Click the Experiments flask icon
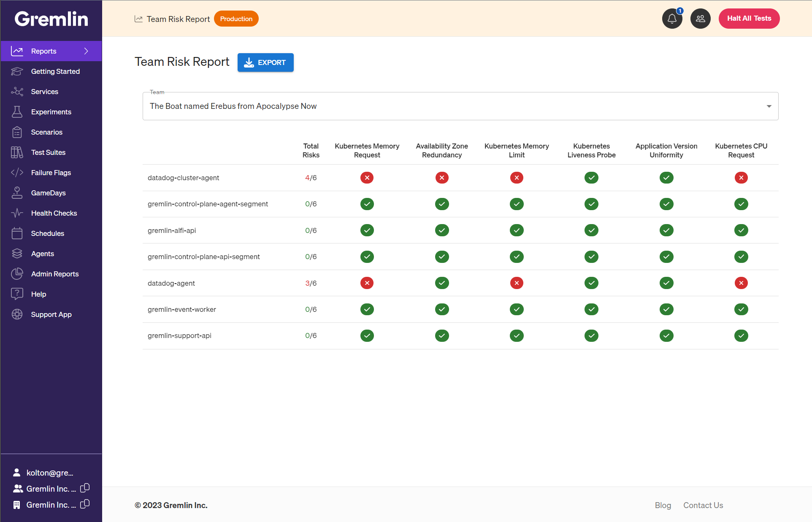The width and height of the screenshot is (812, 522). (x=17, y=112)
